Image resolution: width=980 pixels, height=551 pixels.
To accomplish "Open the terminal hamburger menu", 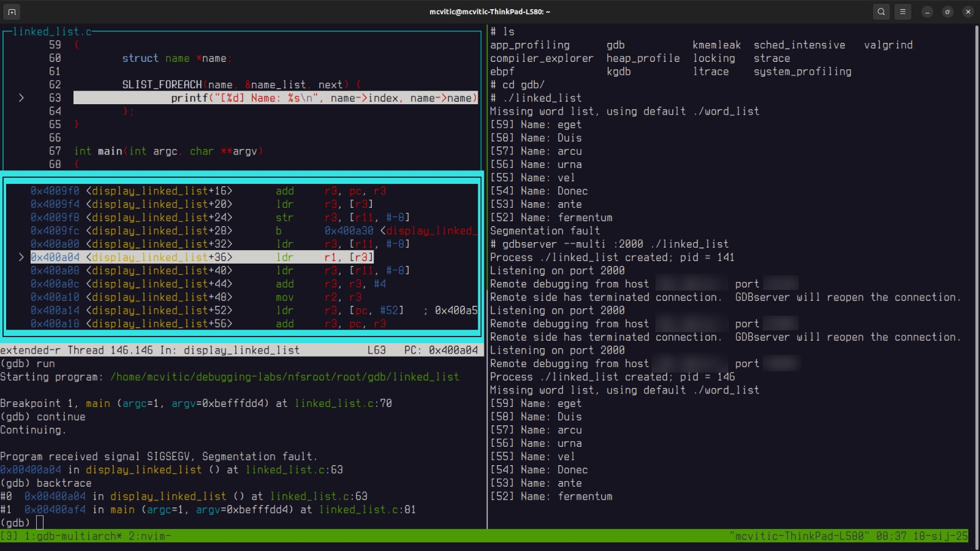I will [902, 12].
